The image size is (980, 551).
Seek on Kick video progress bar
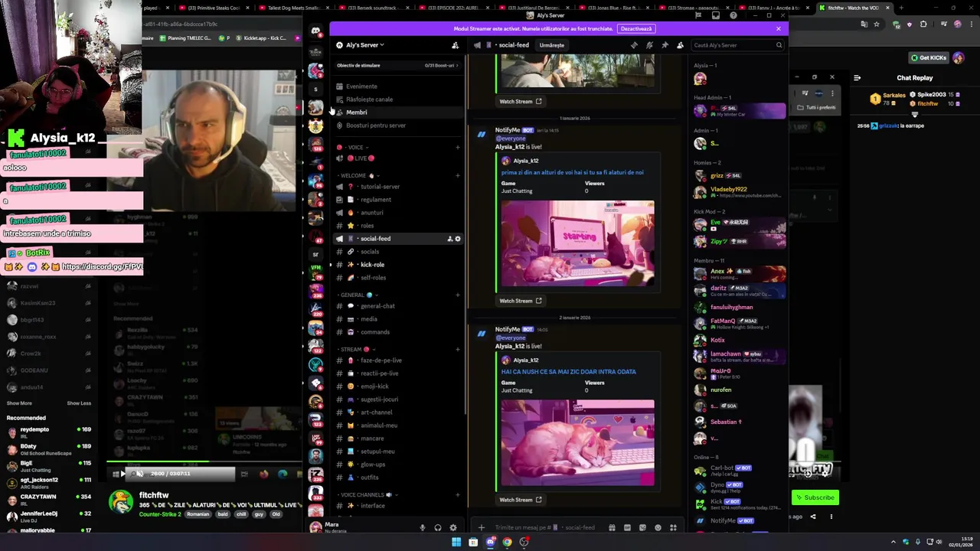coord(205,462)
